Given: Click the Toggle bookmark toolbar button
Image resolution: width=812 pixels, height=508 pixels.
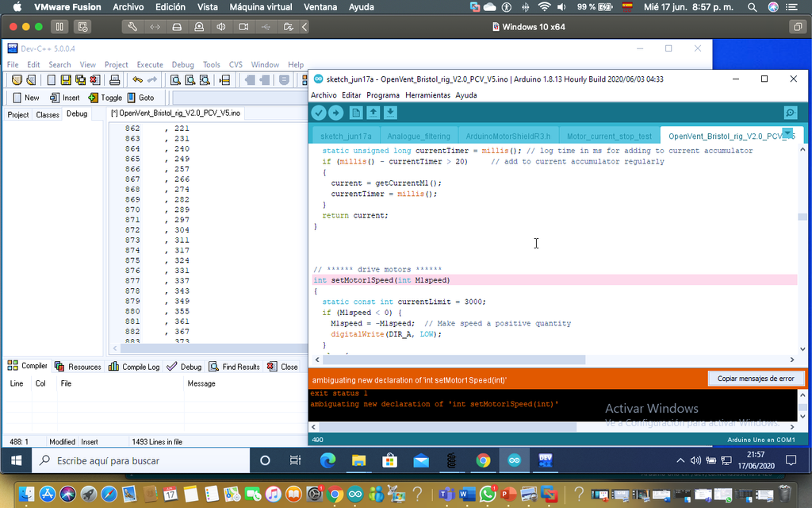Looking at the screenshot, I should [x=105, y=98].
